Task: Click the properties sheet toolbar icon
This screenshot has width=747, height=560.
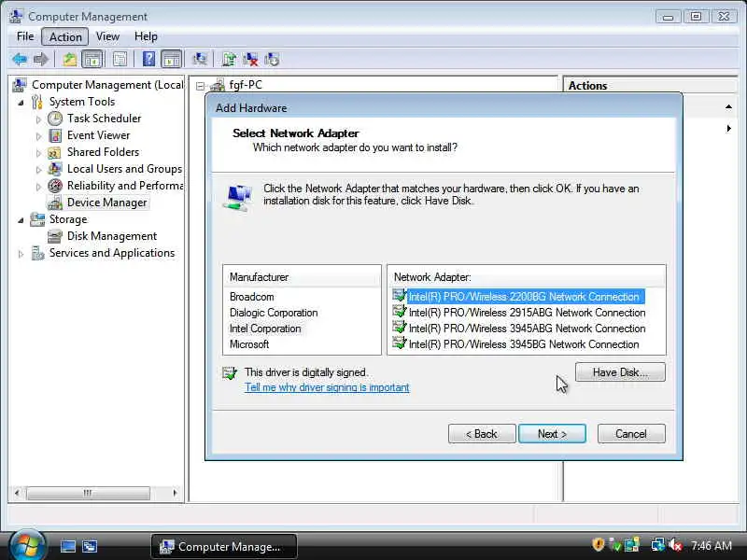Action: coord(120,59)
